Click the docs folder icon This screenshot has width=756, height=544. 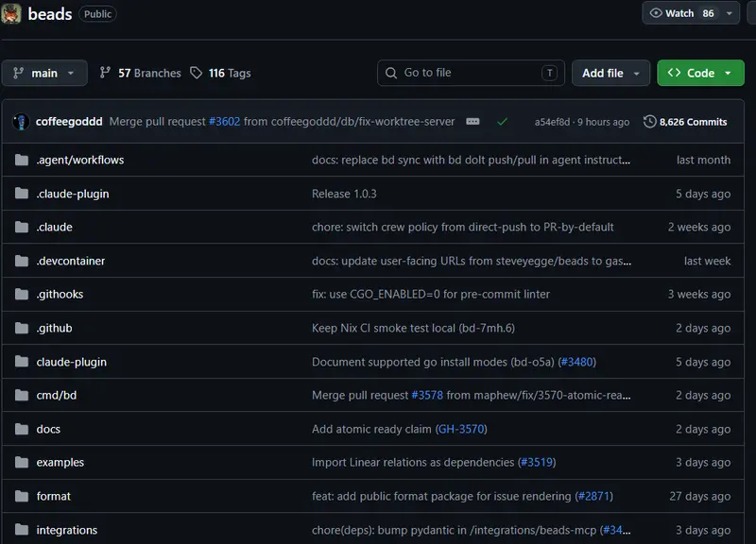22,429
